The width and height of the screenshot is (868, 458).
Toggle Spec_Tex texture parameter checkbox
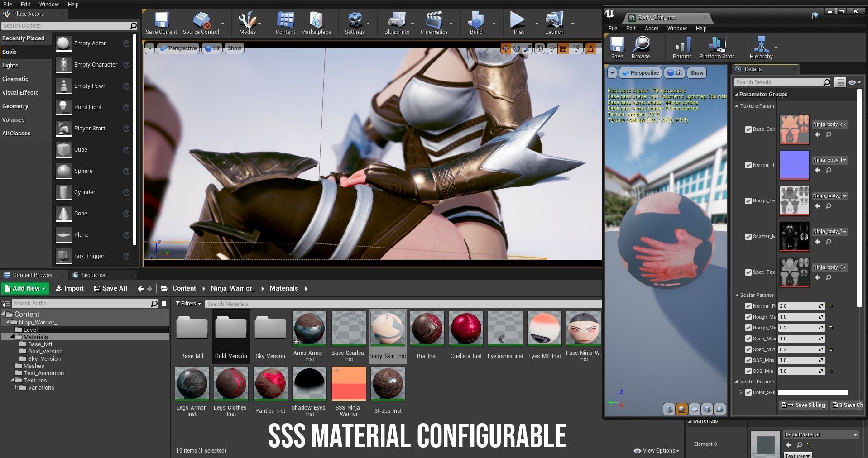[x=748, y=272]
